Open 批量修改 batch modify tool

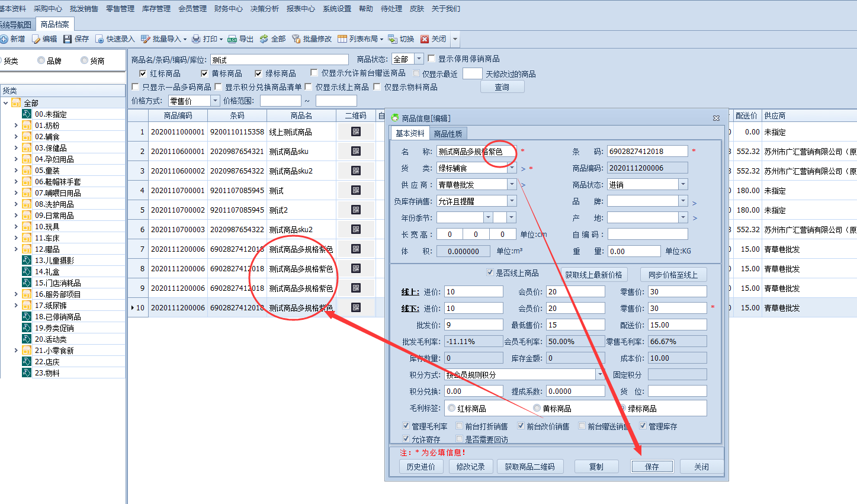click(x=312, y=39)
